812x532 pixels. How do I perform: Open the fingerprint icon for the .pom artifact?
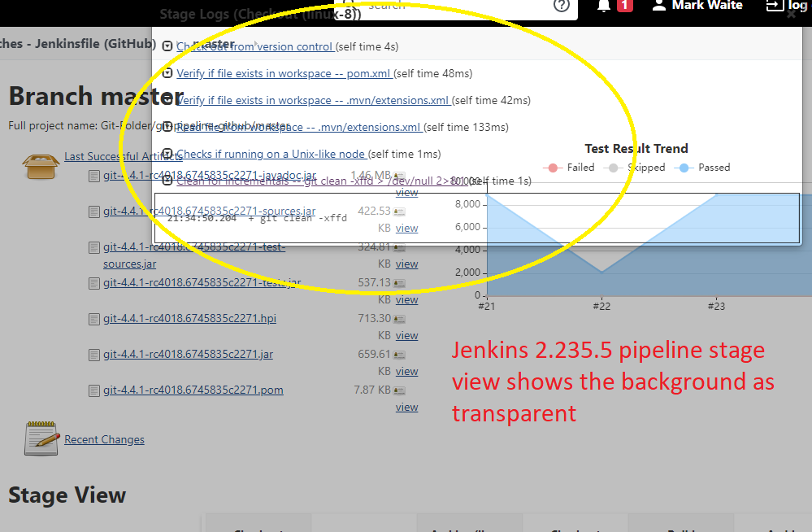[399, 390]
